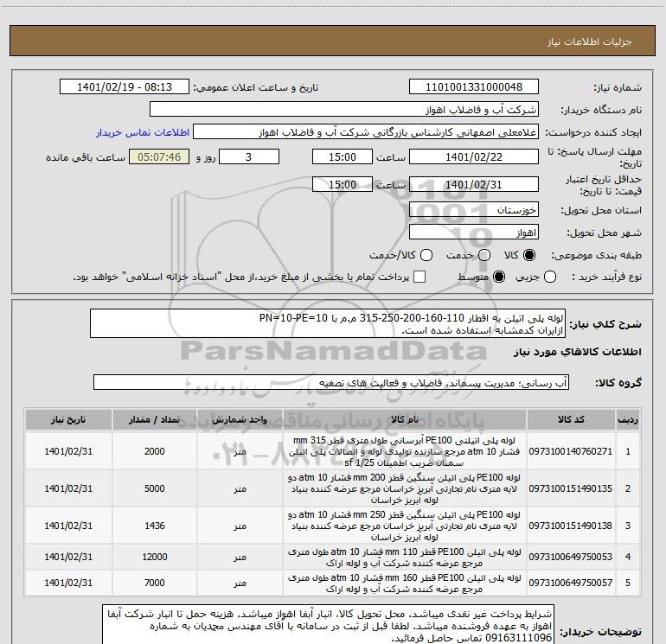Click product code 0973100151490135
Screen dimensions: 666x644
571,488
